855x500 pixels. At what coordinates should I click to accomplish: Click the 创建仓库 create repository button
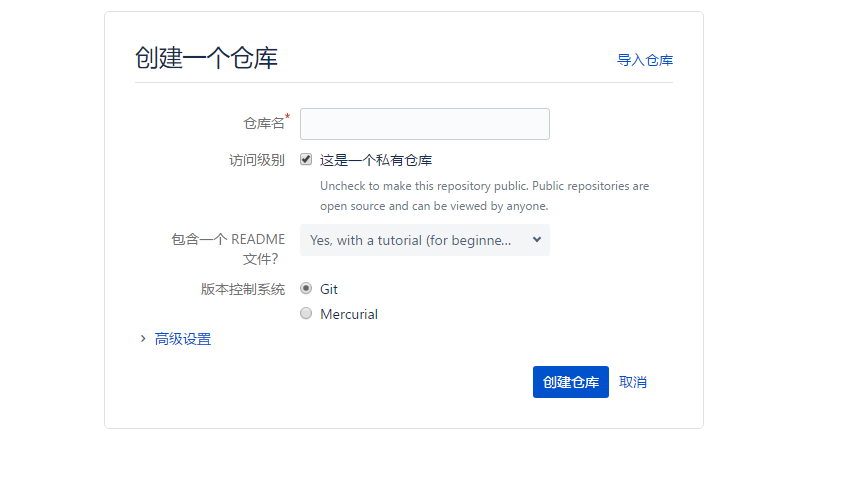(x=571, y=382)
